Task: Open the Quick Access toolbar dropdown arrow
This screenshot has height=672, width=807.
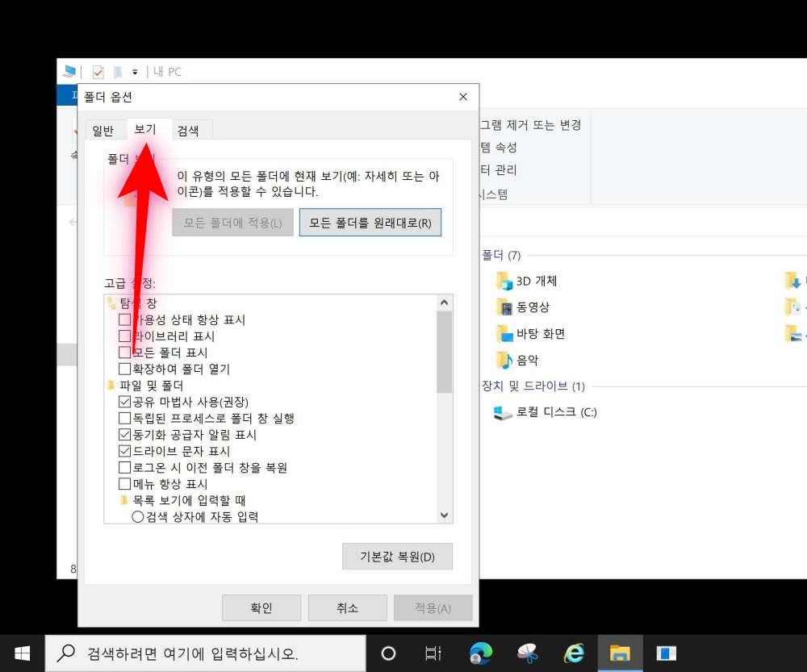Action: (x=136, y=72)
